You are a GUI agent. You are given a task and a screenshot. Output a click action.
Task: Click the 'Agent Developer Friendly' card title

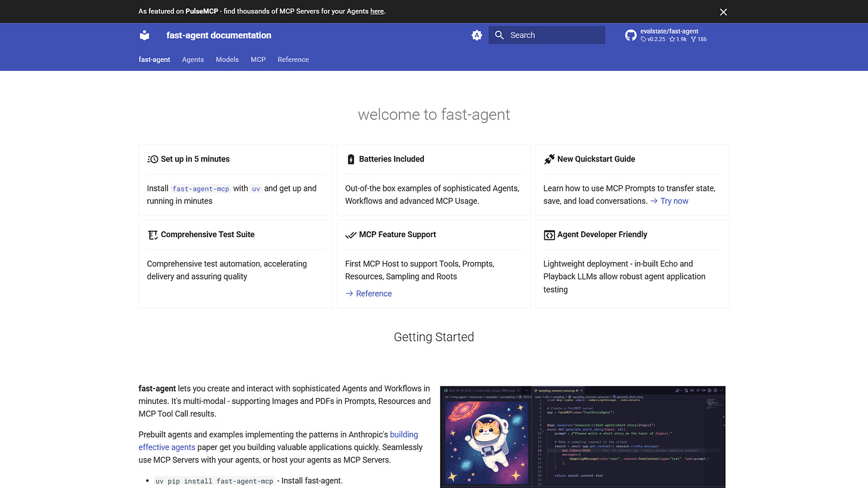[x=602, y=235]
